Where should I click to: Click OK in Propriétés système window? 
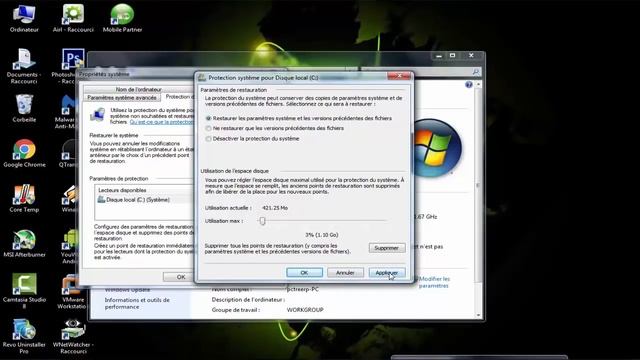[x=179, y=277]
